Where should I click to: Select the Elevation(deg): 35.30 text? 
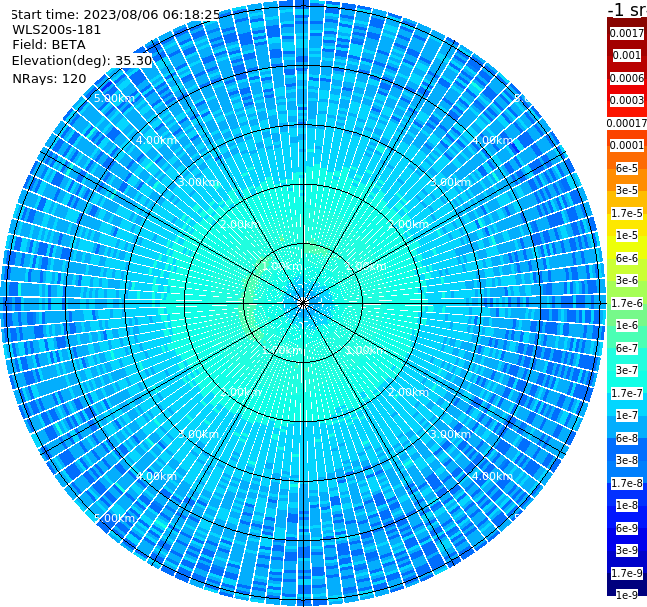point(82,61)
